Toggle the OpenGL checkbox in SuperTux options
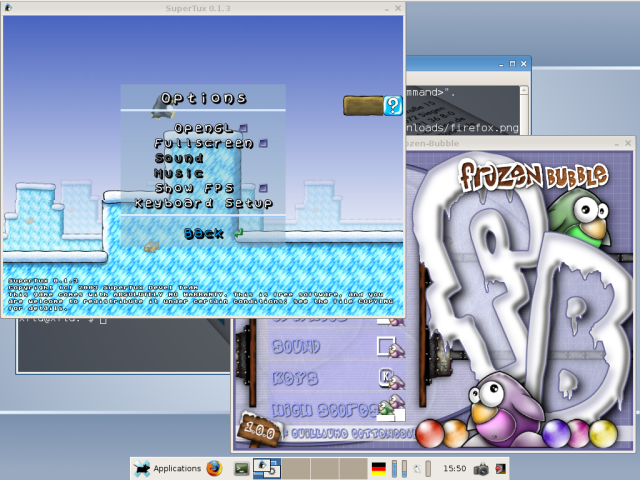The image size is (640, 480). pos(243,128)
